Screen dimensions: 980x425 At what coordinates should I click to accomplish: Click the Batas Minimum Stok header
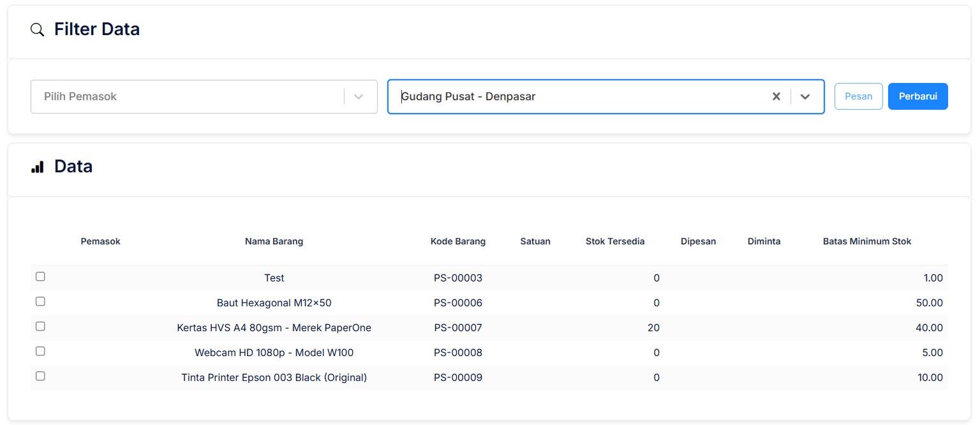pyautogui.click(x=866, y=241)
